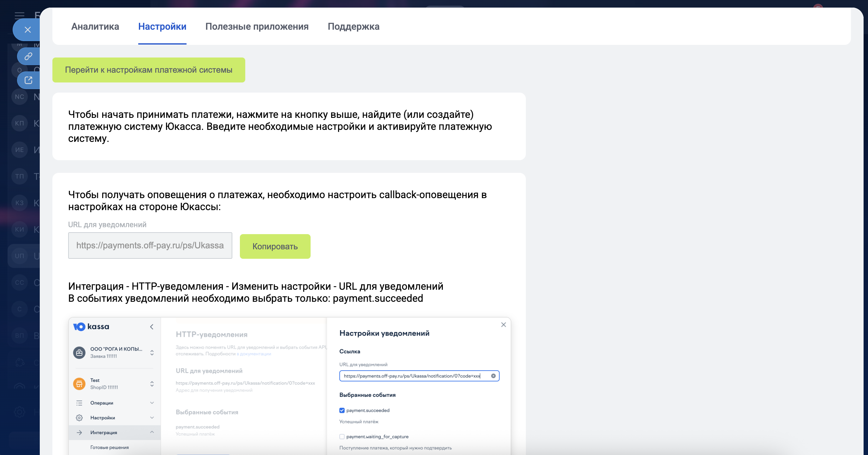
Task: Collapse the Интеграция section chevron
Action: pos(152,432)
